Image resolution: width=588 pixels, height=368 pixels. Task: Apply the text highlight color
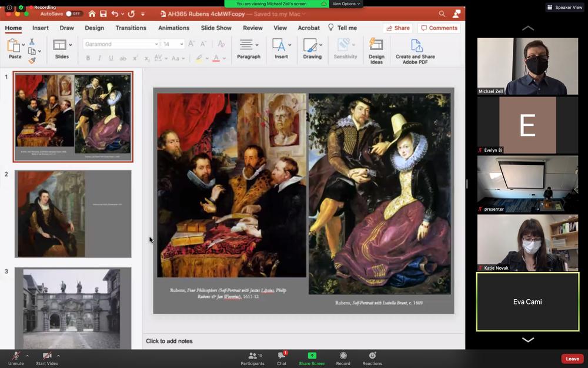199,58
